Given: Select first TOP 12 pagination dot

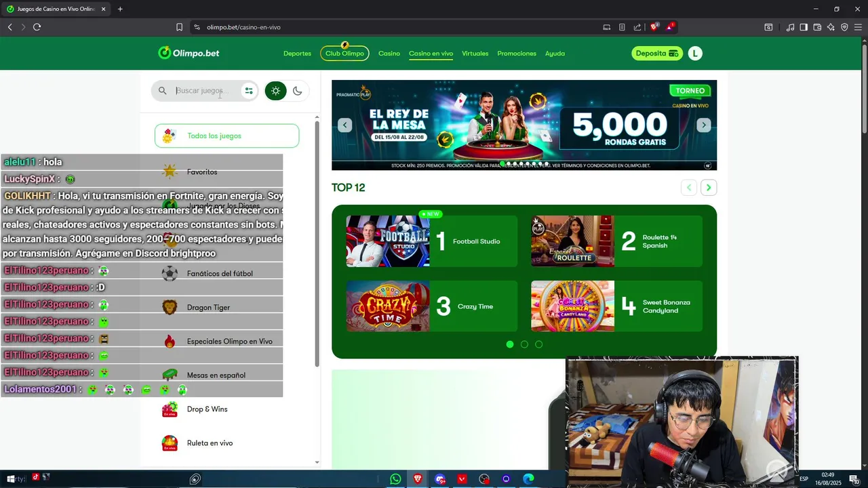Looking at the screenshot, I should coord(510,344).
